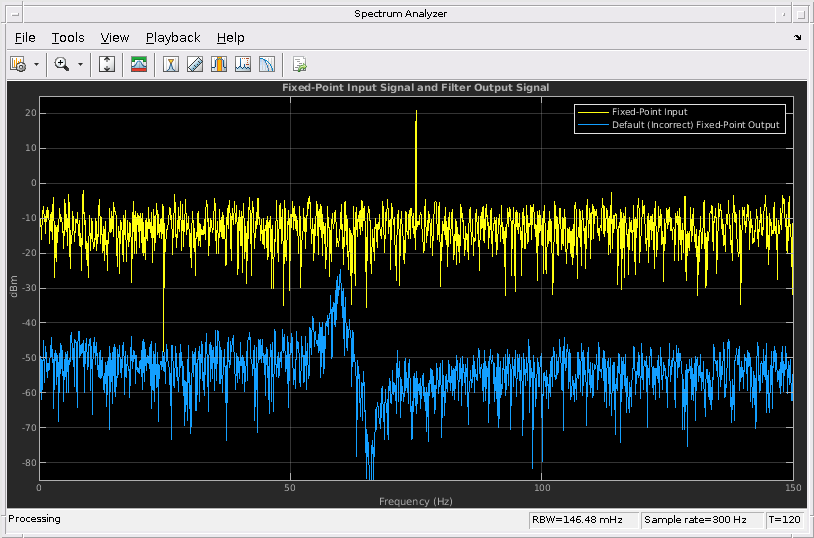This screenshot has height=538, width=814.
Task: Open the Tools menu
Action: (68, 38)
